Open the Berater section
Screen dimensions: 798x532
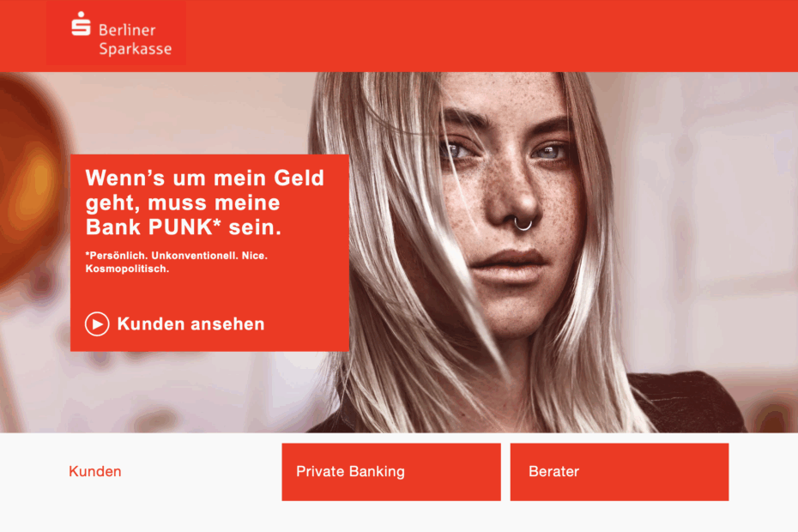(620, 472)
